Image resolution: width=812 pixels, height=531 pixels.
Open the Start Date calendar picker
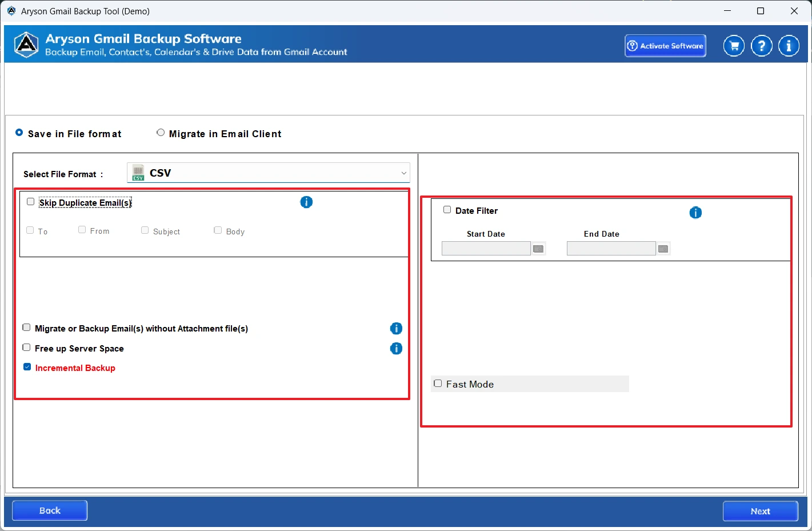point(538,249)
